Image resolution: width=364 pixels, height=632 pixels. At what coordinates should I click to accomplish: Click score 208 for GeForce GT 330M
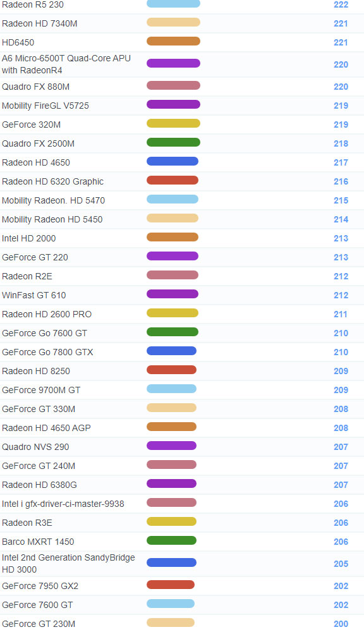tap(341, 409)
